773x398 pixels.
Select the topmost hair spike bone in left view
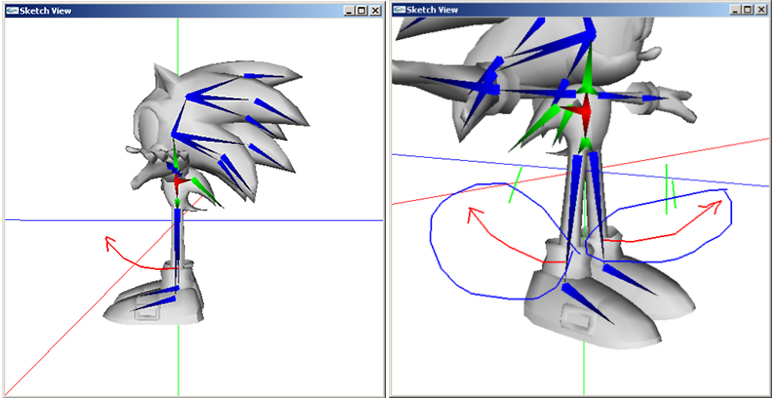pyautogui.click(x=263, y=76)
